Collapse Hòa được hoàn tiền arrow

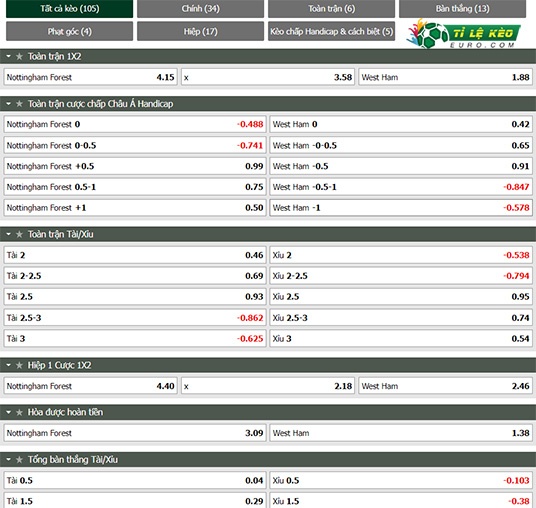(x=9, y=412)
